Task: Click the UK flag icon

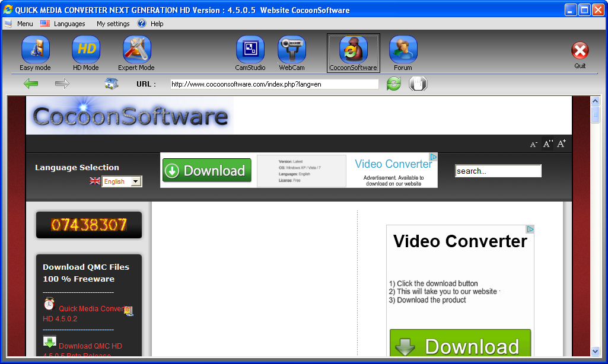Action: 95,181
